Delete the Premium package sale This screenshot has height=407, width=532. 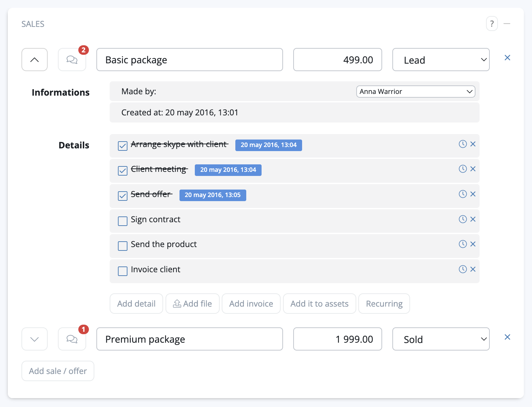[x=507, y=337]
